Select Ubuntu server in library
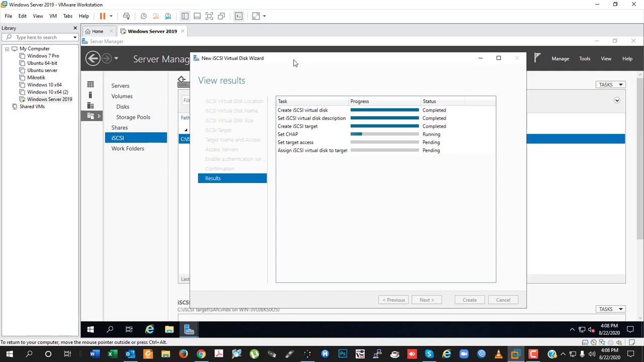Viewport: 644px width, 362px height. click(x=42, y=70)
